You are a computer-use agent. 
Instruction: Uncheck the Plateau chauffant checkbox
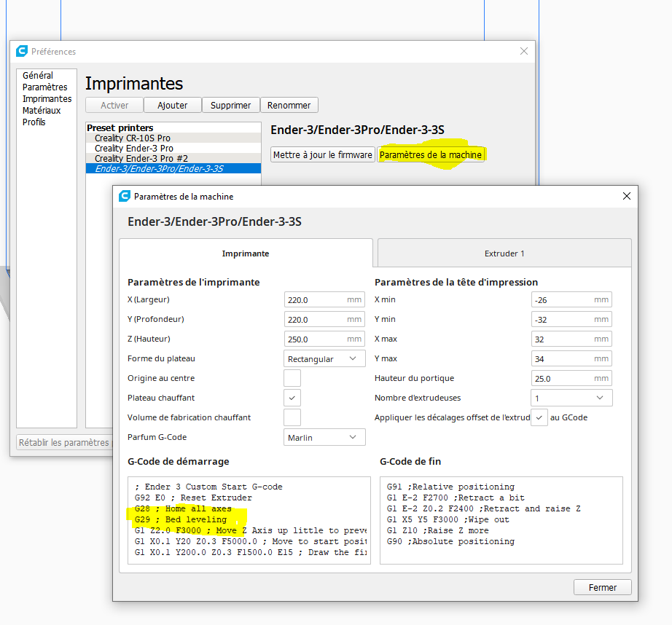click(292, 398)
